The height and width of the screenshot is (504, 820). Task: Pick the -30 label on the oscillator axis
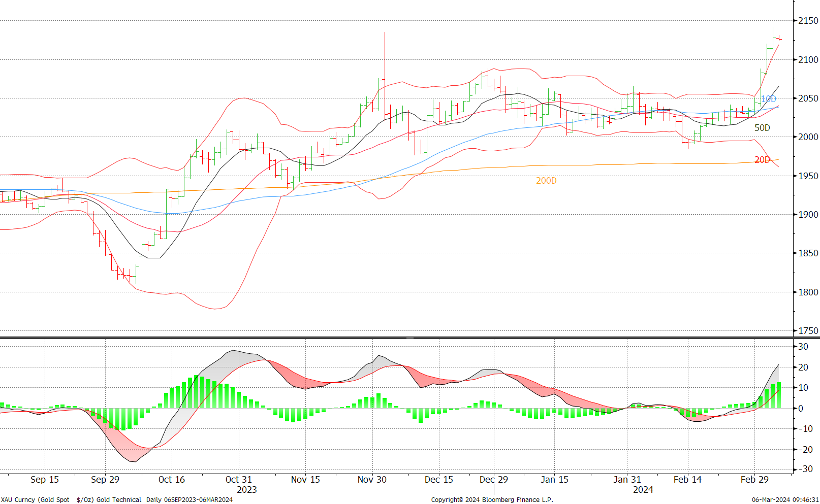tap(805, 469)
